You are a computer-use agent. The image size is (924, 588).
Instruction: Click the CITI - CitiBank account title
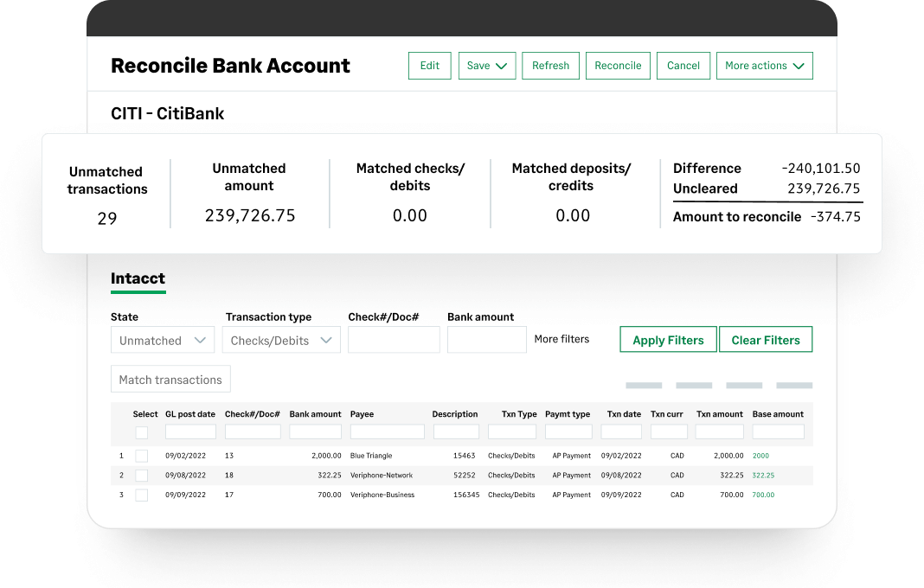coord(167,113)
